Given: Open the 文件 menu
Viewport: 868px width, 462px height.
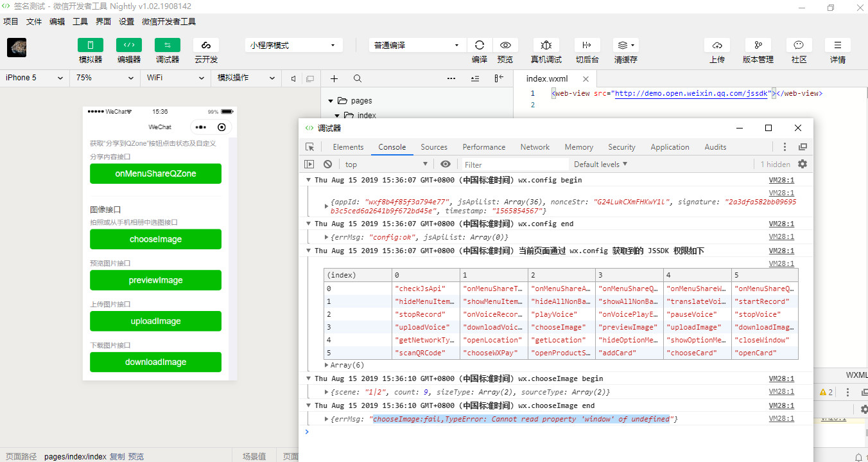Looking at the screenshot, I should click(x=34, y=21).
